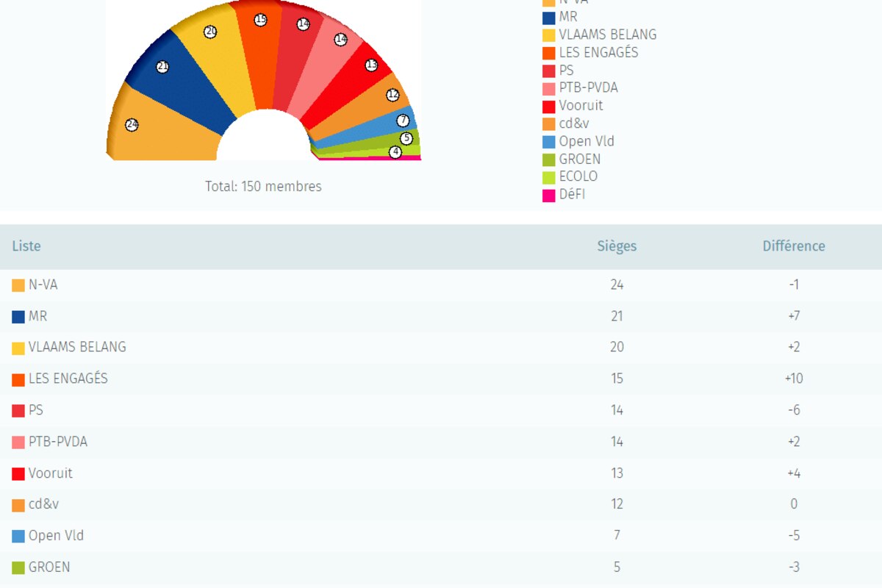This screenshot has height=588, width=882.
Task: Click the 'Liste' column header
Action: (x=26, y=246)
